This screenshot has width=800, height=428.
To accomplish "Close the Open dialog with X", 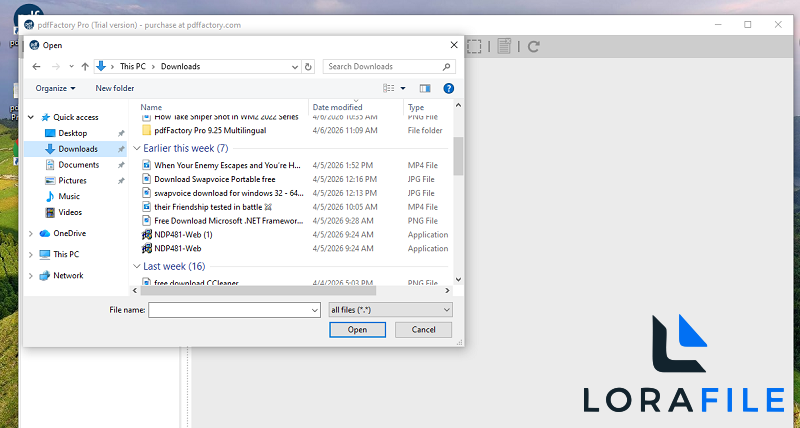I will tap(454, 45).
